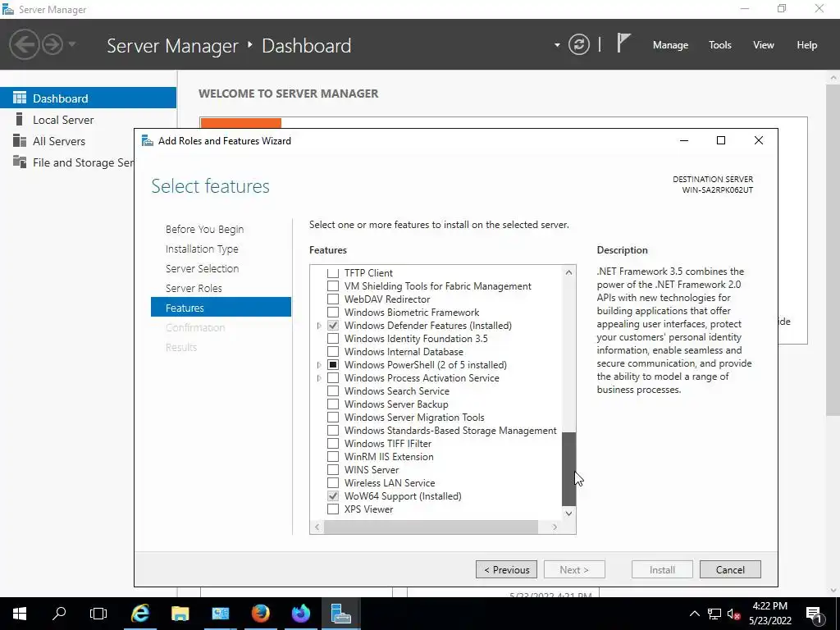This screenshot has height=630, width=840.
Task: Click horizontal scroll right arrow in features list
Action: [555, 527]
